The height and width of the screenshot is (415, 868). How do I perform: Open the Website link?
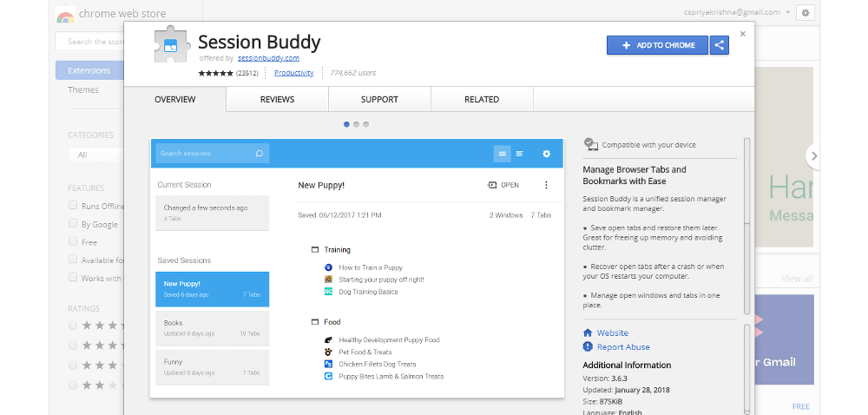point(612,333)
